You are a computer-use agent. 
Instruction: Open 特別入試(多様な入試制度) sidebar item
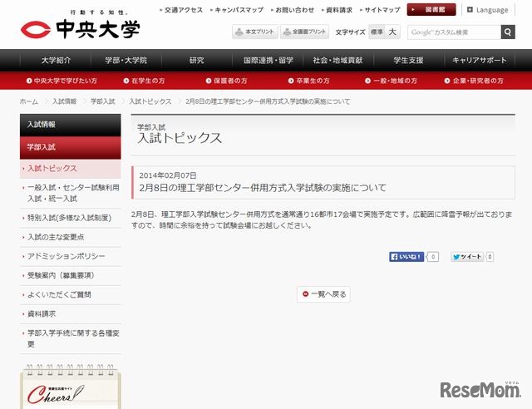tap(70, 218)
